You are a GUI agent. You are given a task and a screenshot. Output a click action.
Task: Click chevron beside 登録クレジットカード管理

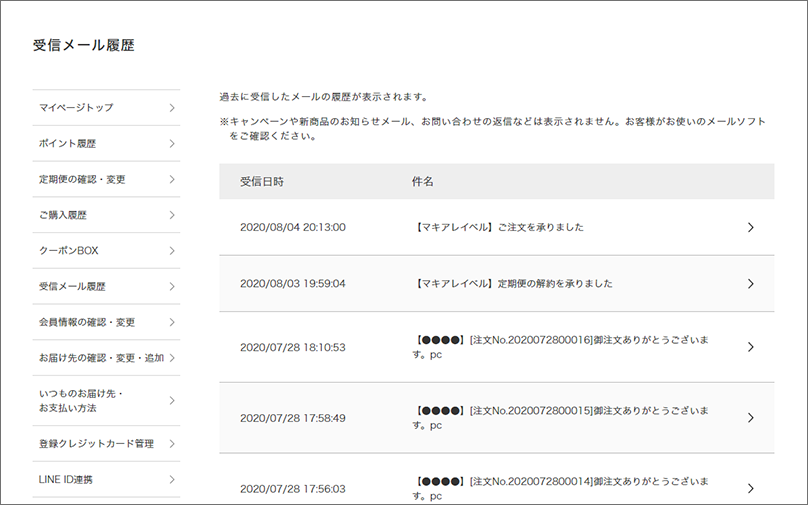(172, 444)
